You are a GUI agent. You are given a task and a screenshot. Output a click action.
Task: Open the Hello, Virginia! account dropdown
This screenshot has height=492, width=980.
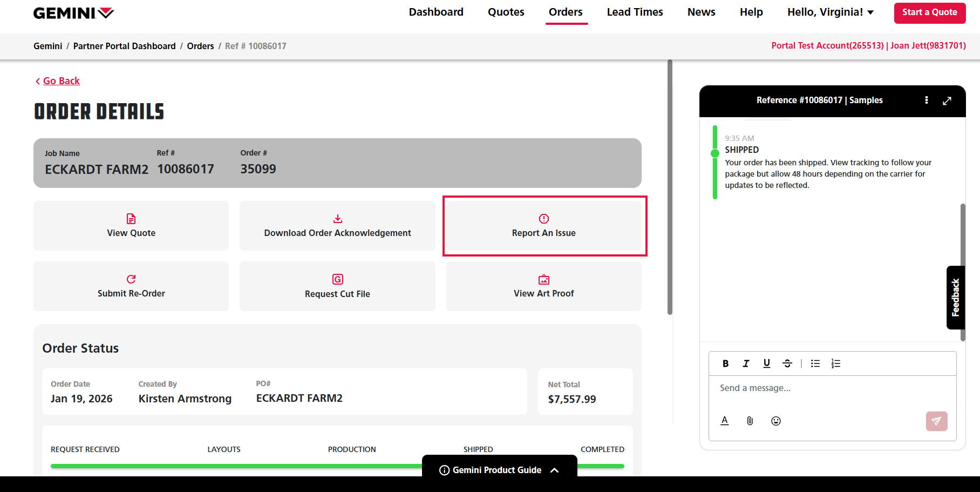point(830,12)
